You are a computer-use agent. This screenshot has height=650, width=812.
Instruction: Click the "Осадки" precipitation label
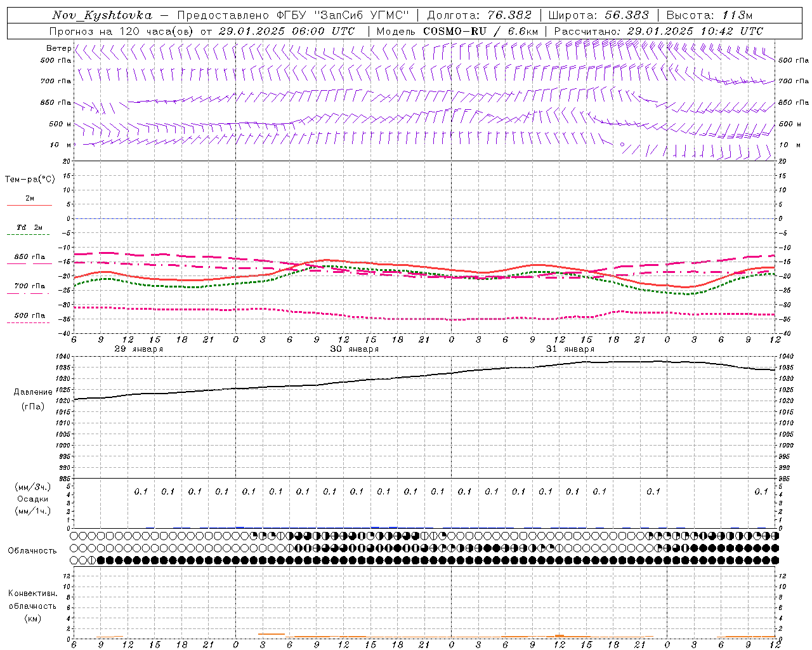click(x=33, y=499)
